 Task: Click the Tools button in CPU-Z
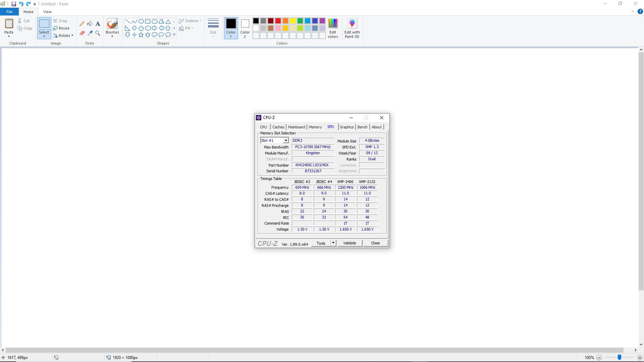320,243
